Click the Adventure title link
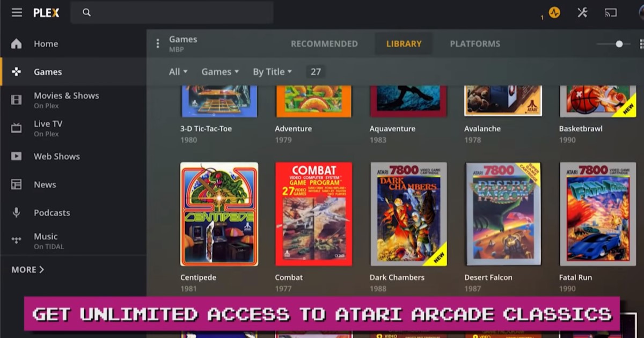 tap(293, 129)
